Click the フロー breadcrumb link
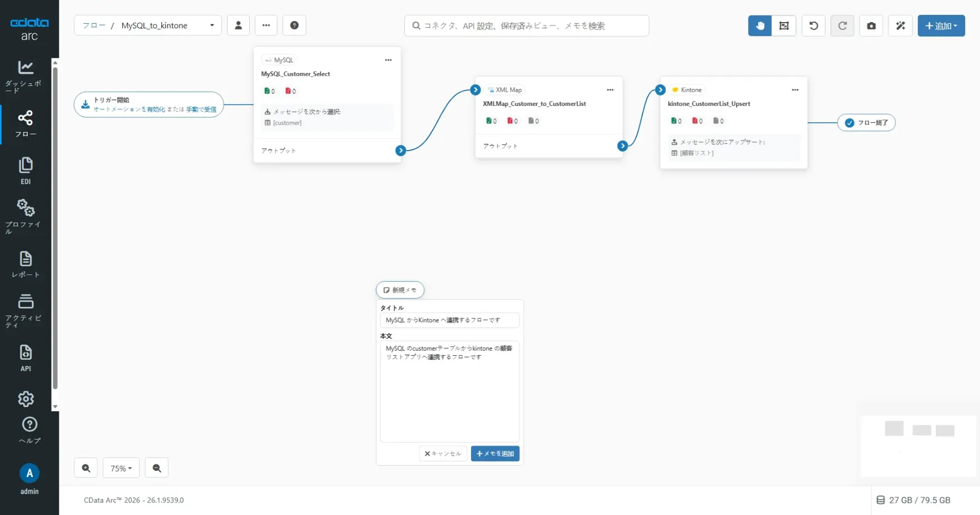 (x=94, y=25)
